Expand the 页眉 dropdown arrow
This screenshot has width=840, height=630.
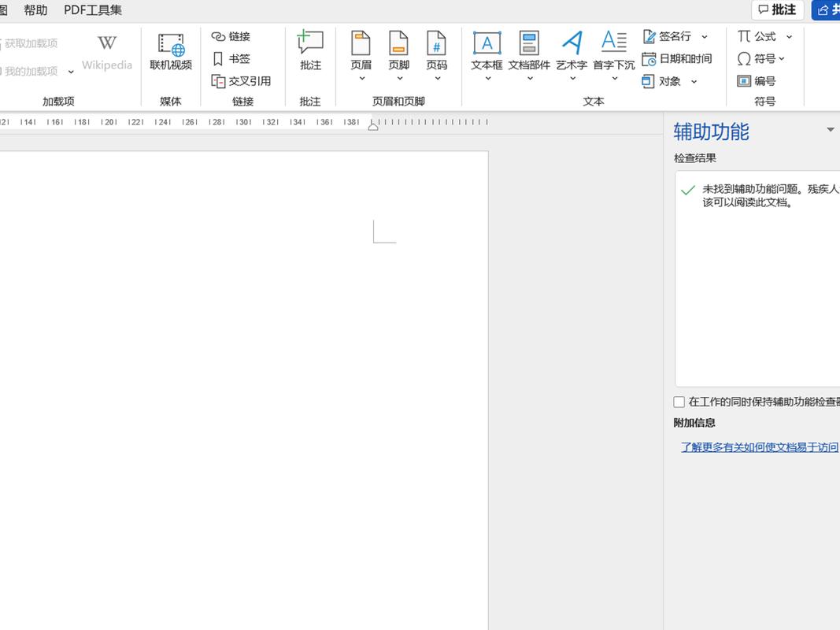pyautogui.click(x=362, y=78)
